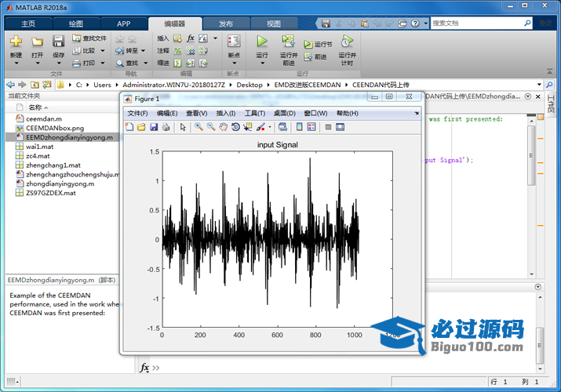
Task: Select zhengchang1.mat in the file list
Action: point(53,165)
